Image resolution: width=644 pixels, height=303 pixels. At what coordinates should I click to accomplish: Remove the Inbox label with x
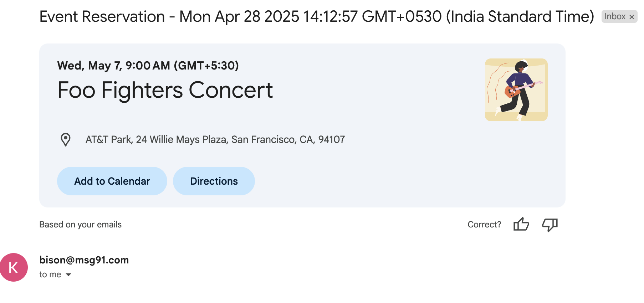pyautogui.click(x=632, y=17)
